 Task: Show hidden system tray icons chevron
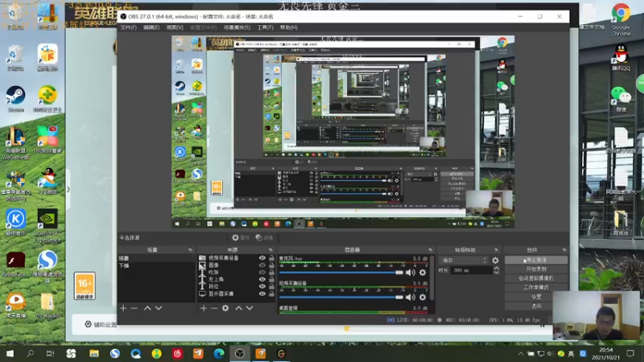520,353
